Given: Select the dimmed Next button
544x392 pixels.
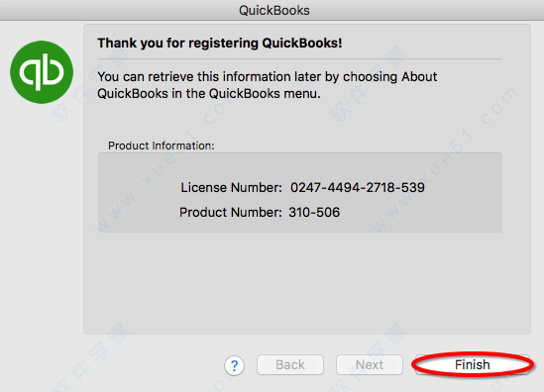Looking at the screenshot, I should tap(370, 364).
